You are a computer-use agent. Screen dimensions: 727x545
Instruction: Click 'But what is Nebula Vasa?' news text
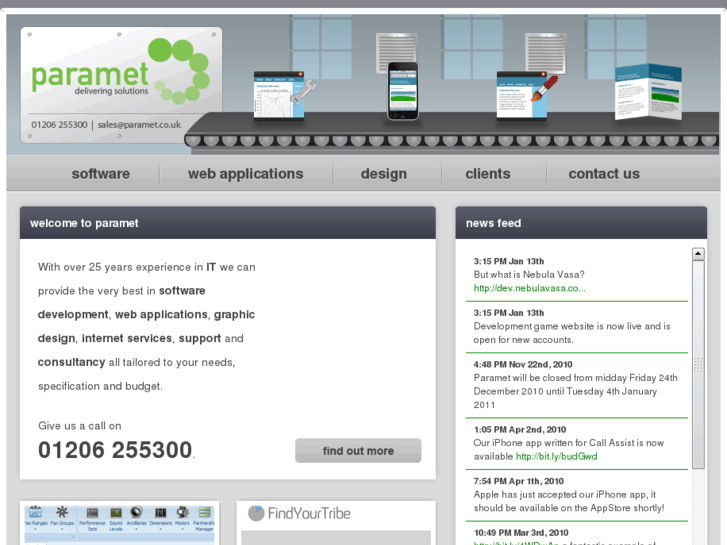529,275
